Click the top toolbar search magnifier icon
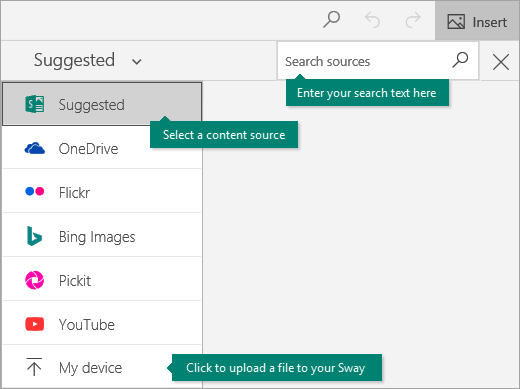Viewport: 520px width, 389px height. pyautogui.click(x=331, y=20)
